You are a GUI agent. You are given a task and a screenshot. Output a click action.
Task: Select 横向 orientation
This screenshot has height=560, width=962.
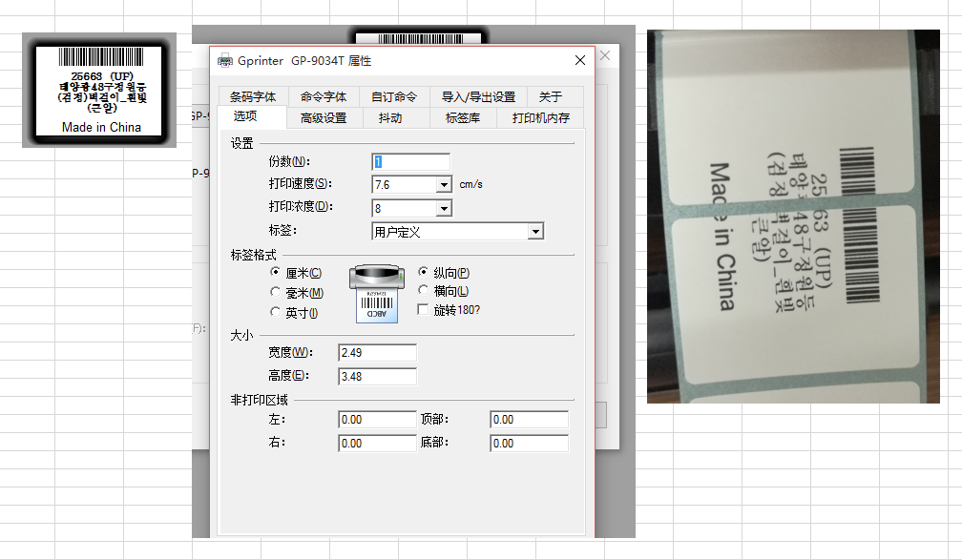(424, 291)
